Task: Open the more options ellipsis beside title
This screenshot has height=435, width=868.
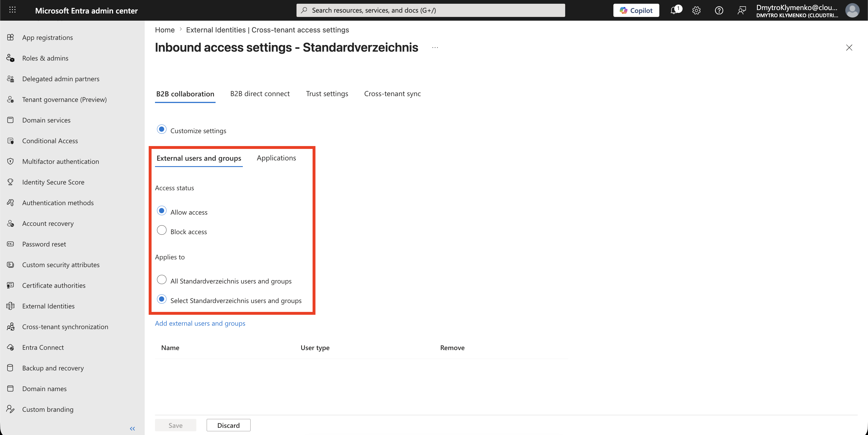Action: click(x=435, y=48)
